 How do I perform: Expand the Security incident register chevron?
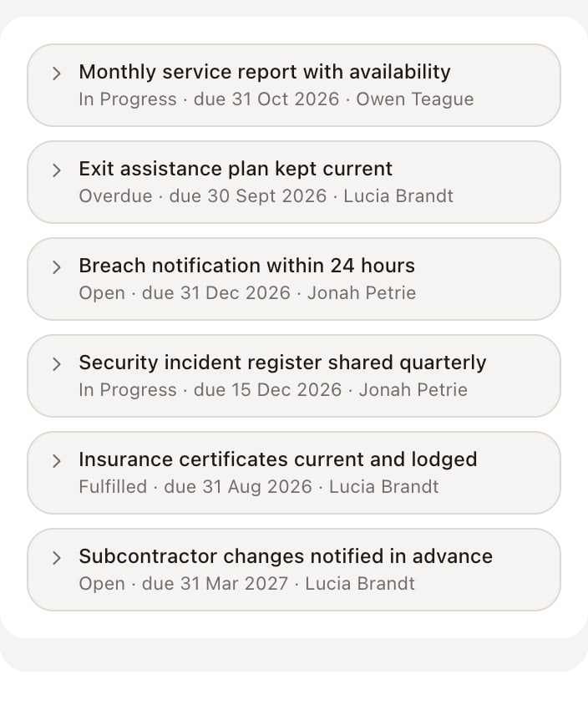pos(56,364)
